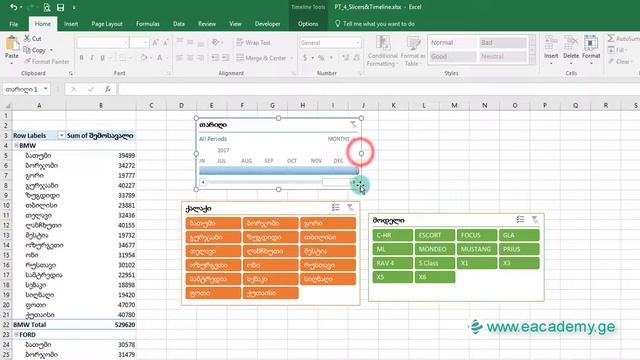The image size is (640, 360).
Task: Click the Increase Font Size icon
Action: pyautogui.click(x=155, y=43)
